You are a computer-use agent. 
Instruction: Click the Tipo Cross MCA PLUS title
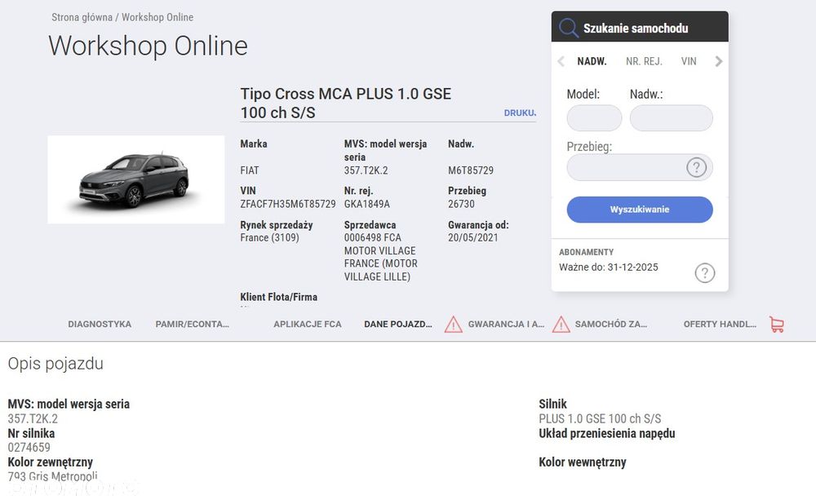pos(345,103)
